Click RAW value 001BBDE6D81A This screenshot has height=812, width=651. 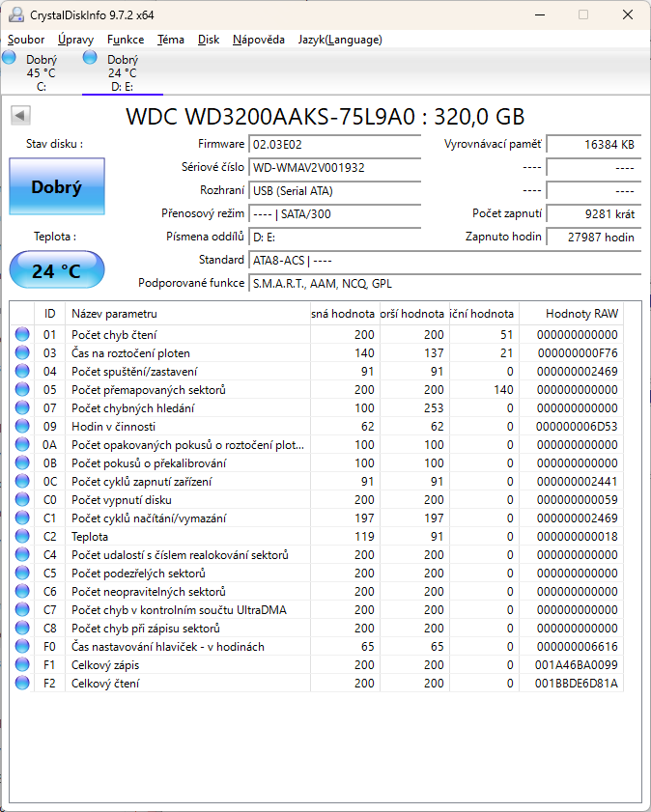point(577,684)
